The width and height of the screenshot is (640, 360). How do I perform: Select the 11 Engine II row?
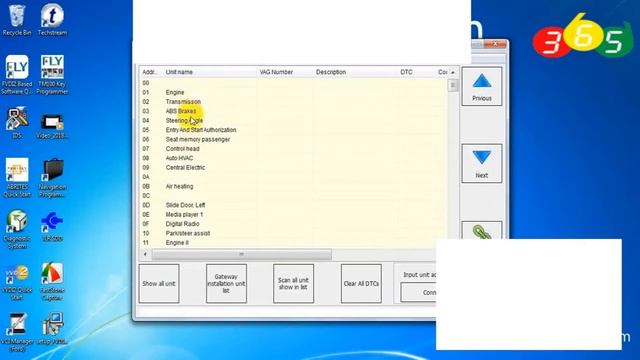point(293,242)
